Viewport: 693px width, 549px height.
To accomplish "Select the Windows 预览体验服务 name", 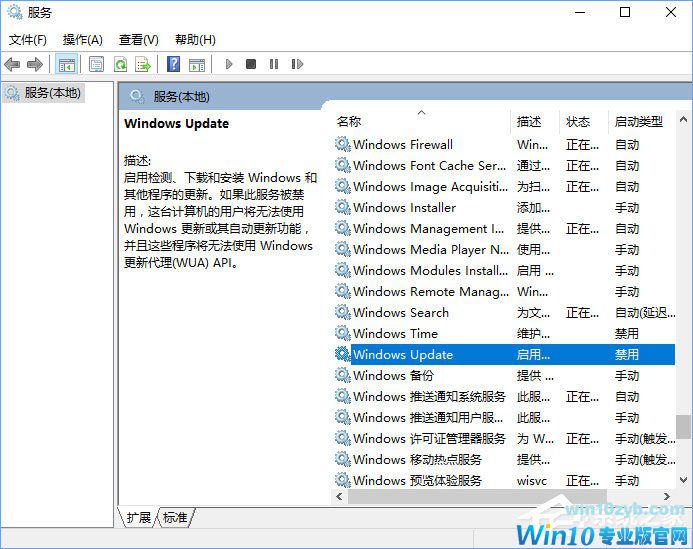I will [x=417, y=480].
